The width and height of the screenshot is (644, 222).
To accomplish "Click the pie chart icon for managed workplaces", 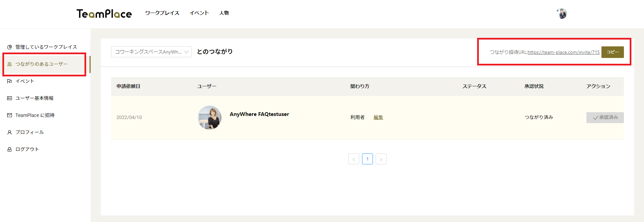I will (x=10, y=47).
